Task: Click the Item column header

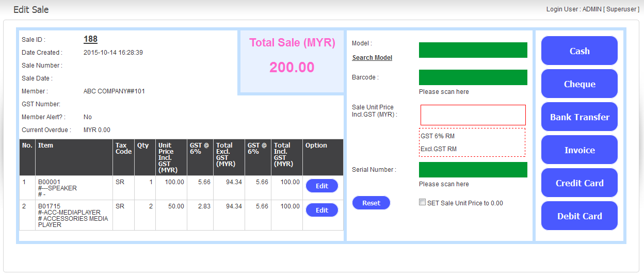Action: click(46, 145)
